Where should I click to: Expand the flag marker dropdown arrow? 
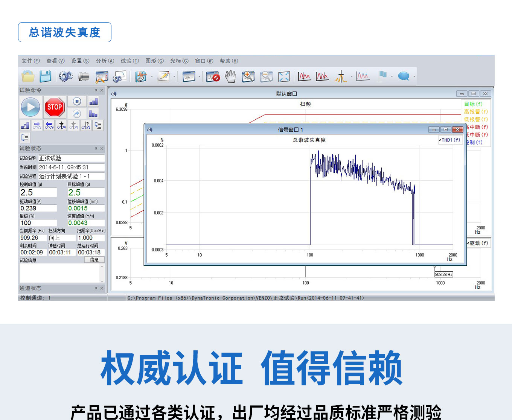click(392, 76)
